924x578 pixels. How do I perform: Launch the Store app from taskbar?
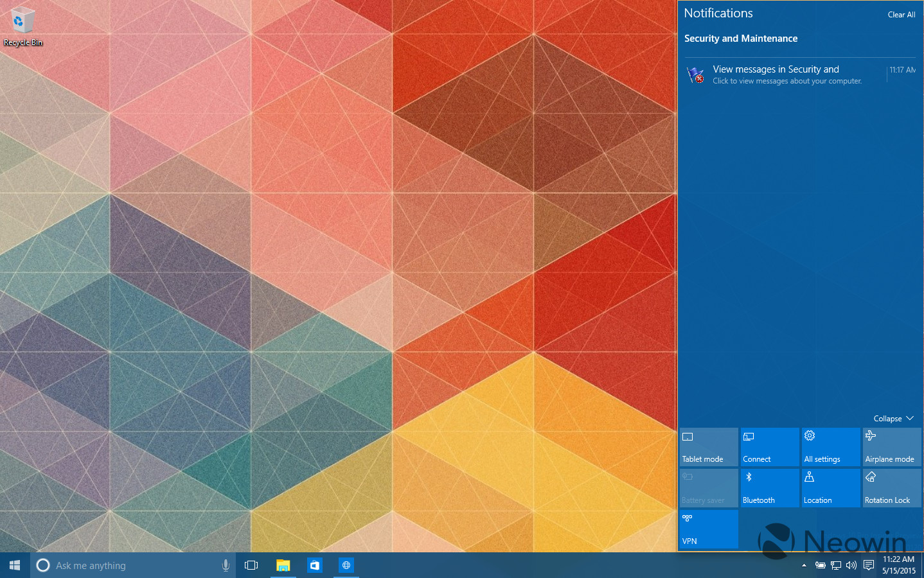(314, 565)
